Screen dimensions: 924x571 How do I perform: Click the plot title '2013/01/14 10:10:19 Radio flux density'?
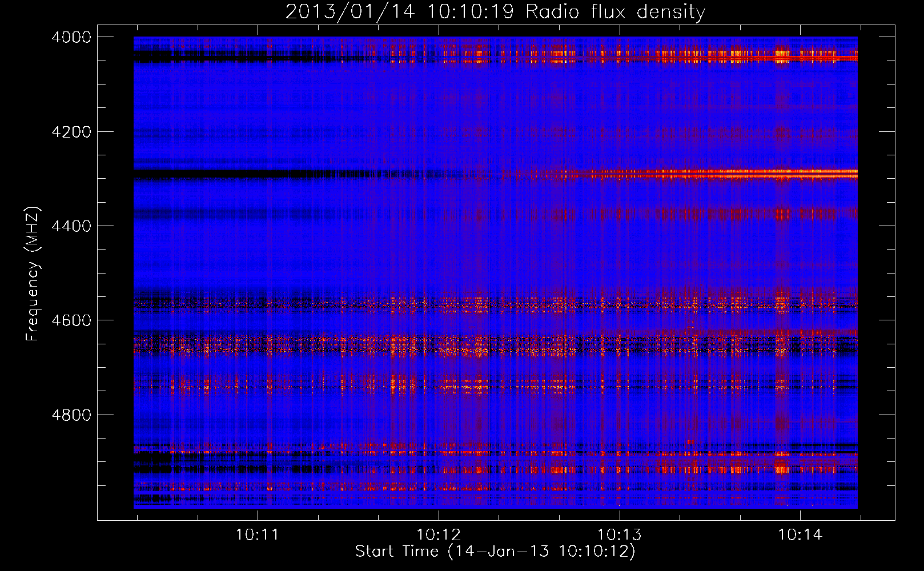coord(495,12)
